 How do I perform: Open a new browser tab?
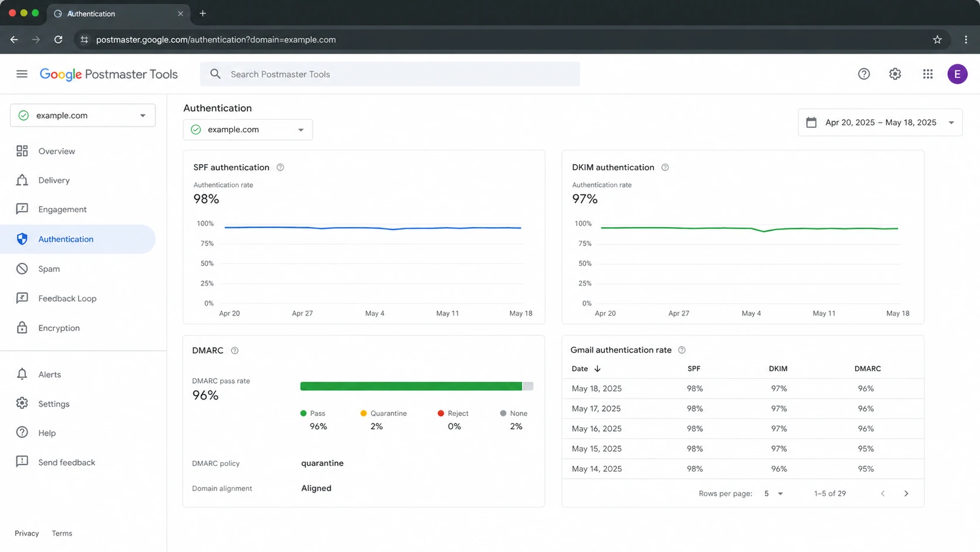(203, 13)
